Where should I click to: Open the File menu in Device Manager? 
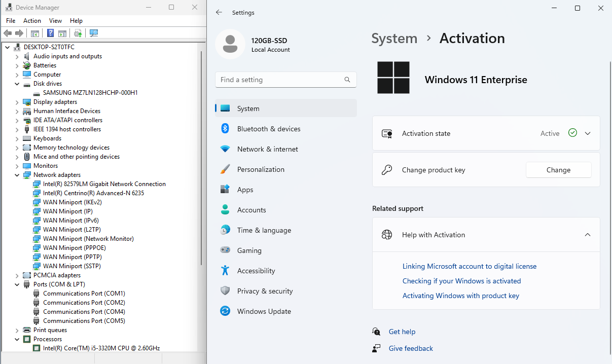click(11, 21)
